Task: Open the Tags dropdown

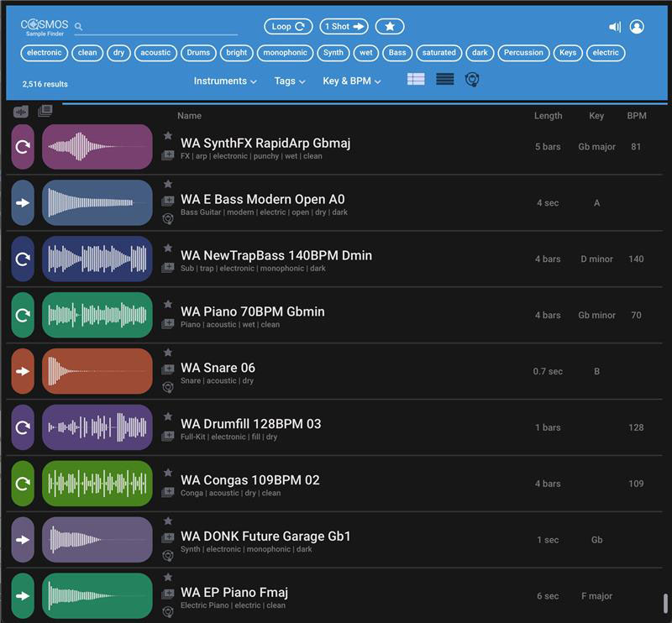Action: [x=290, y=81]
